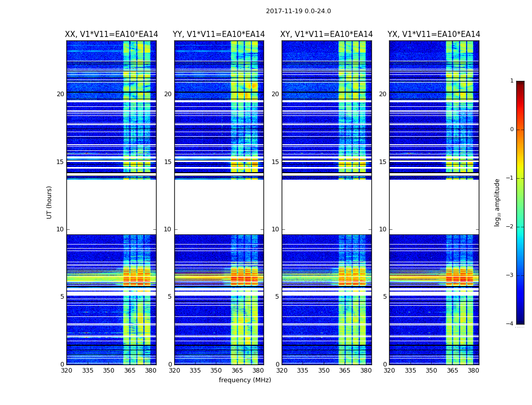Select the YY panel title
This screenshot has height=405, width=532.
click(219, 34)
